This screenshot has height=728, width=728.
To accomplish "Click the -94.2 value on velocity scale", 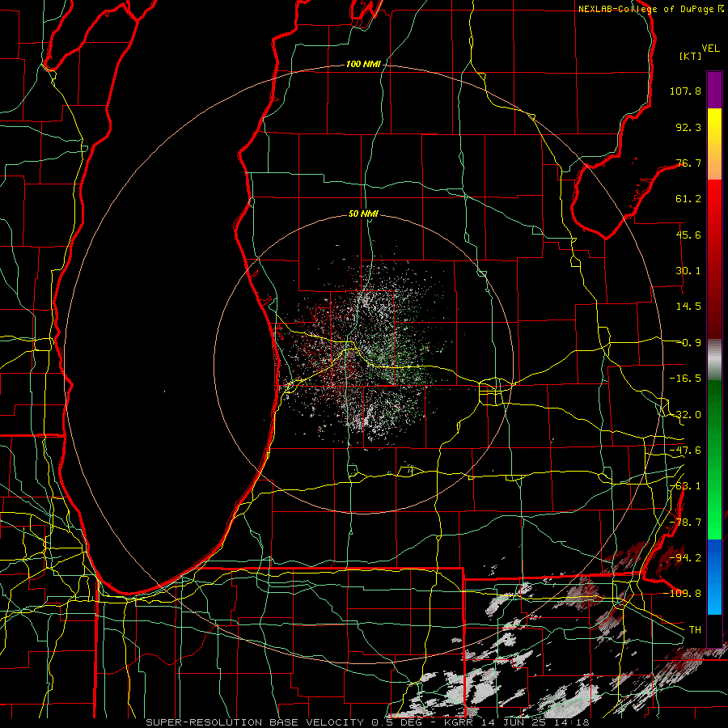I will click(x=685, y=557).
